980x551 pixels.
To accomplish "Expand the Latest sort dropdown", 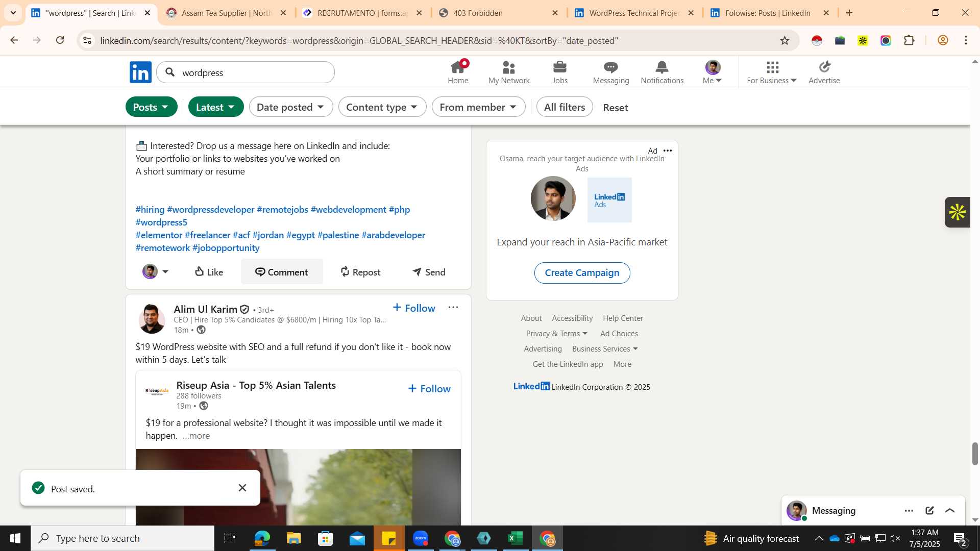I will [216, 107].
